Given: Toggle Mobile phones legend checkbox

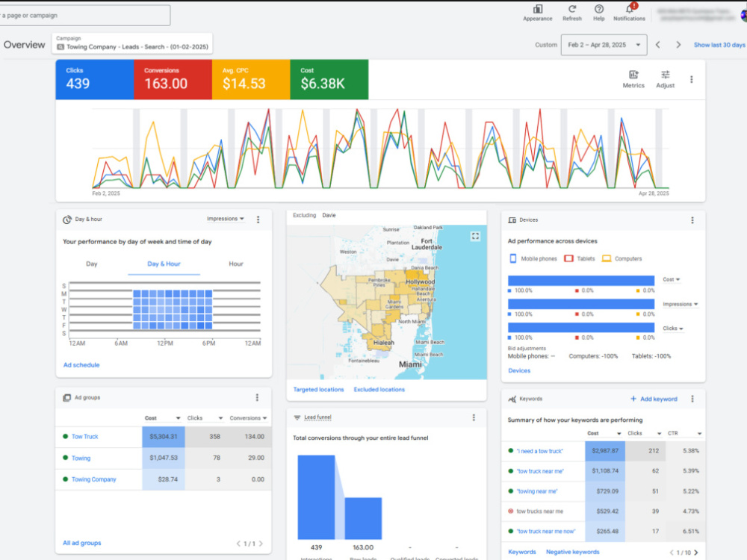Looking at the screenshot, I should coord(513,258).
